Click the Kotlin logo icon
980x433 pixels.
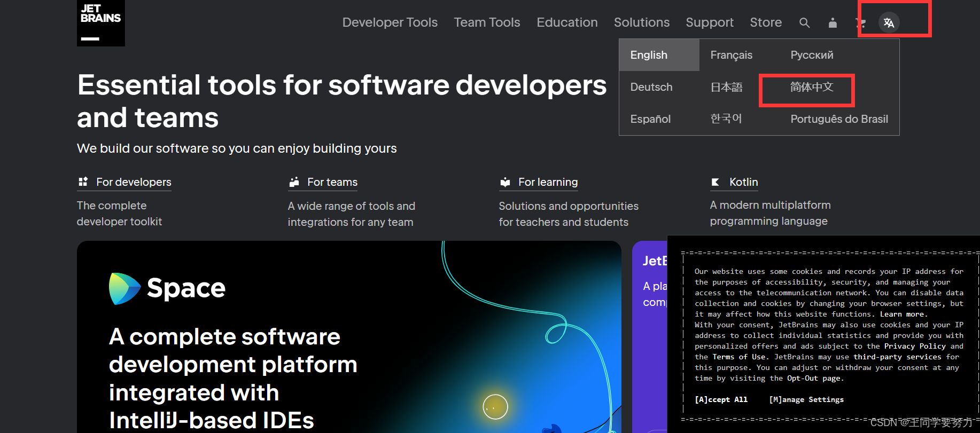pos(715,182)
